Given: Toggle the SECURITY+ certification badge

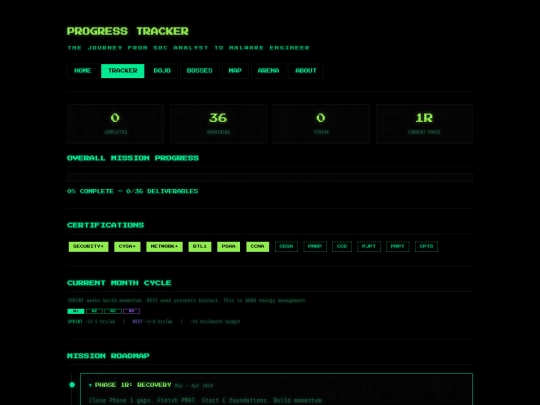Looking at the screenshot, I should (x=89, y=247).
